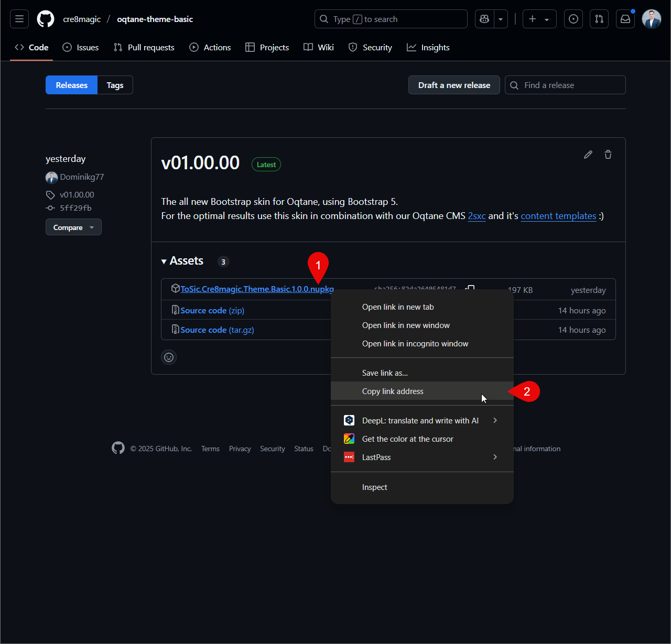Viewport: 671px width, 644px height.
Task: Follow the 2sxc link
Action: tap(477, 216)
